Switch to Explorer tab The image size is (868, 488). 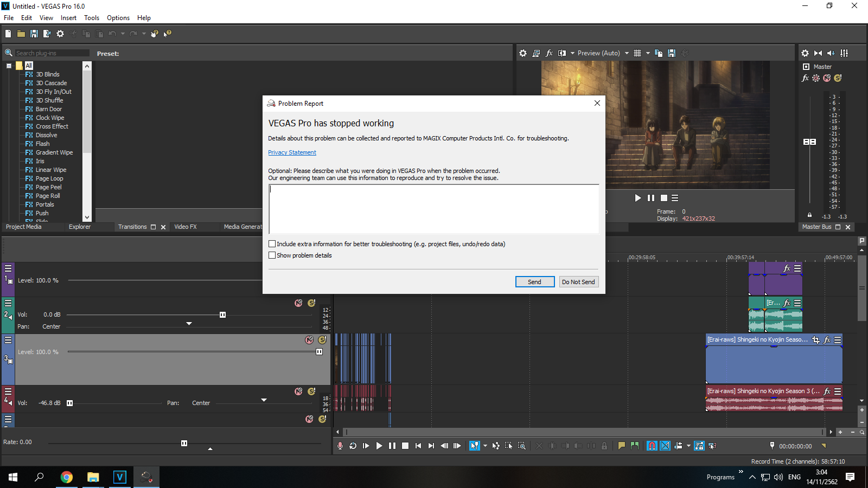click(x=80, y=227)
